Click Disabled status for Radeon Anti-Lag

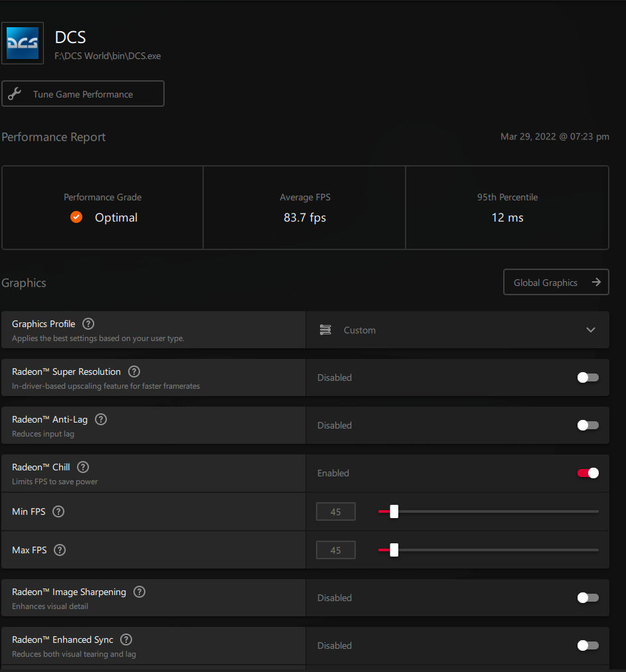click(335, 425)
